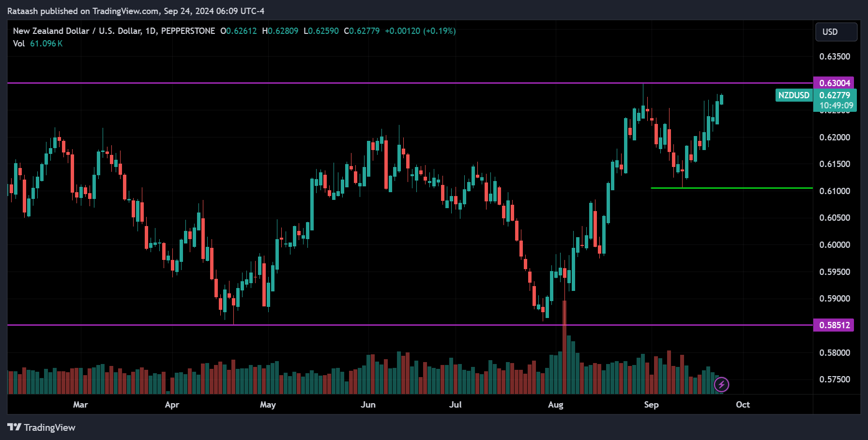
Task: Click the 0.60500 price axis label
Action: [x=835, y=218]
